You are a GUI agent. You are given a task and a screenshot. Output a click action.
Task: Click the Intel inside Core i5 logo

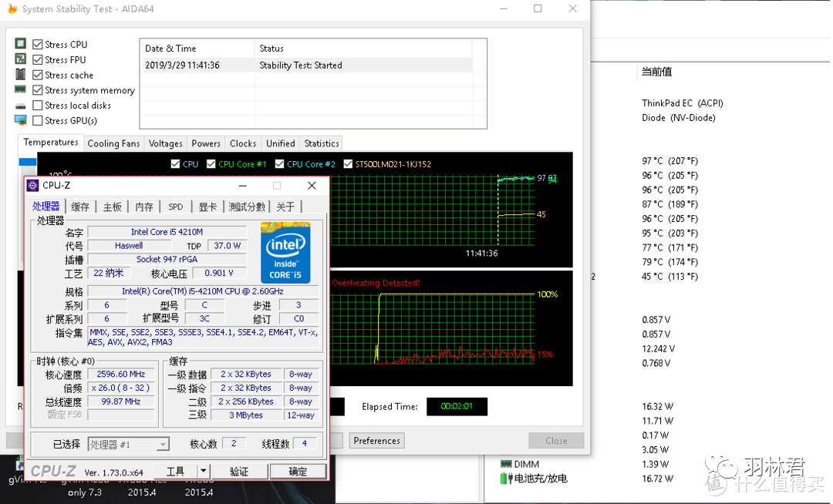click(x=285, y=253)
